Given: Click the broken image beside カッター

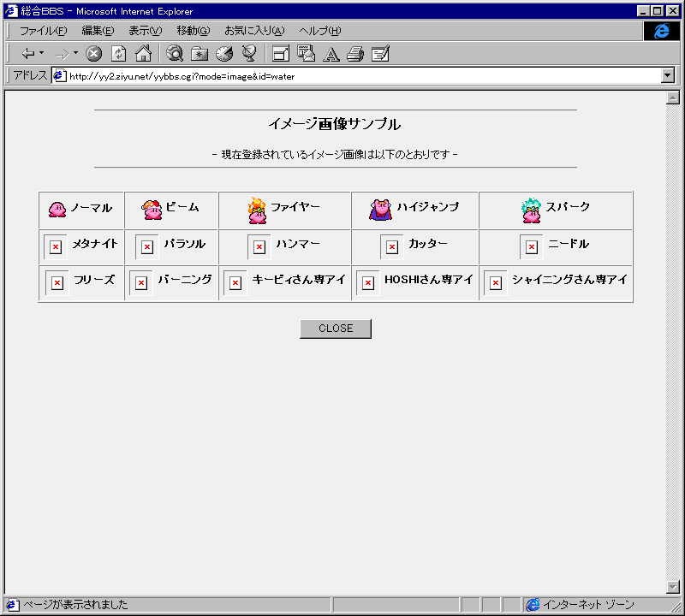Looking at the screenshot, I should click(392, 247).
